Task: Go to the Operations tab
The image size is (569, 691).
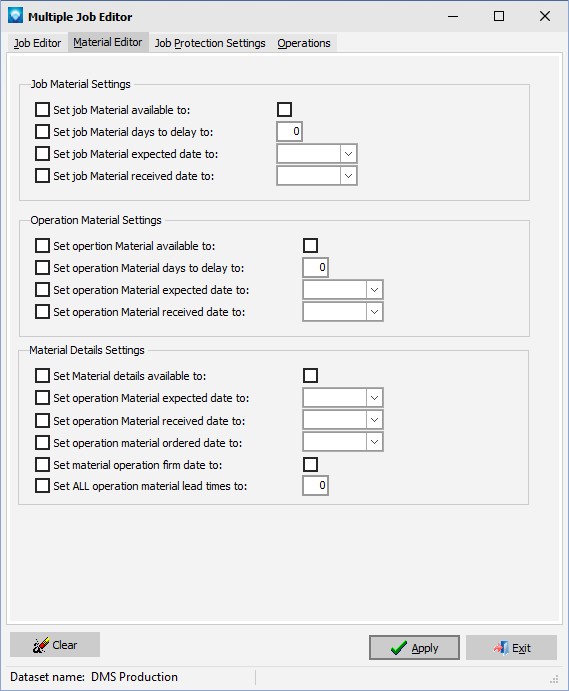Action: pyautogui.click(x=304, y=43)
